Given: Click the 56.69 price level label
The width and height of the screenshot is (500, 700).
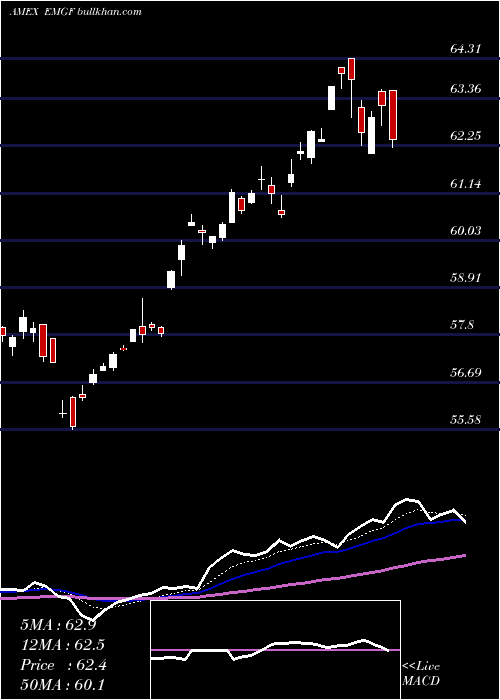Looking at the screenshot, I should 466,372.
